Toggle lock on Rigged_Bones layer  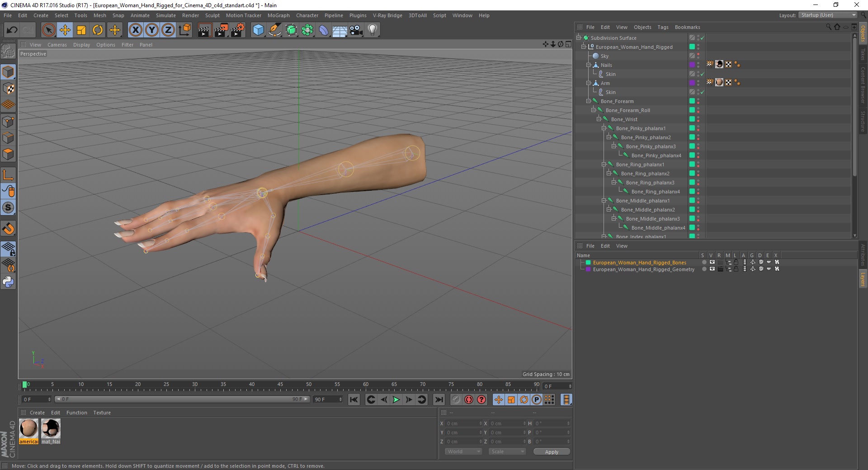[736, 262]
